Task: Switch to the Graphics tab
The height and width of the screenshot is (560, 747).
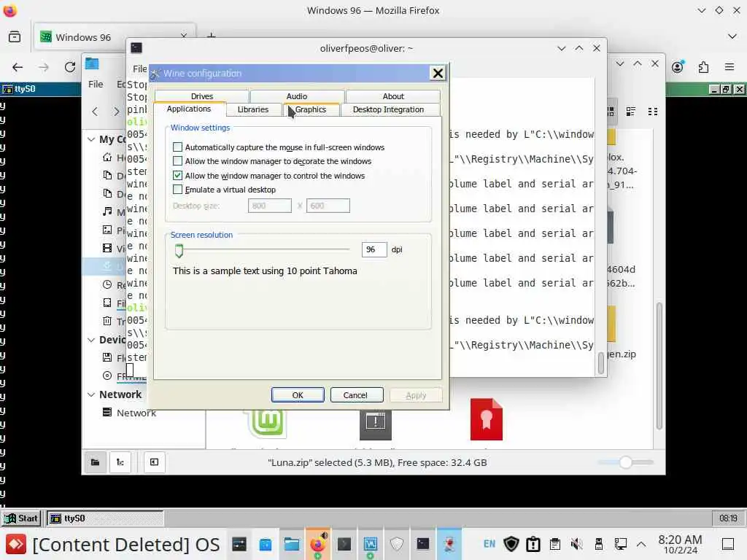Action: click(x=311, y=109)
